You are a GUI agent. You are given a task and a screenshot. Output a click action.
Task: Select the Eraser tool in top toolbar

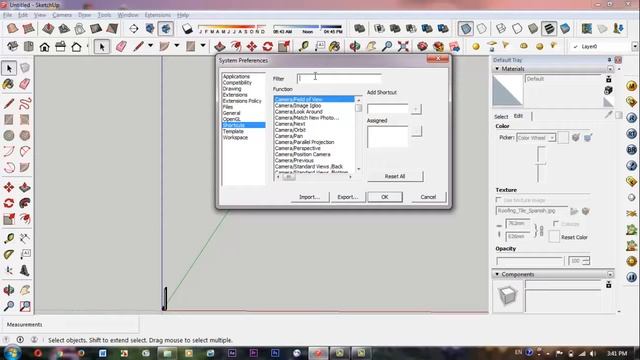(121, 47)
